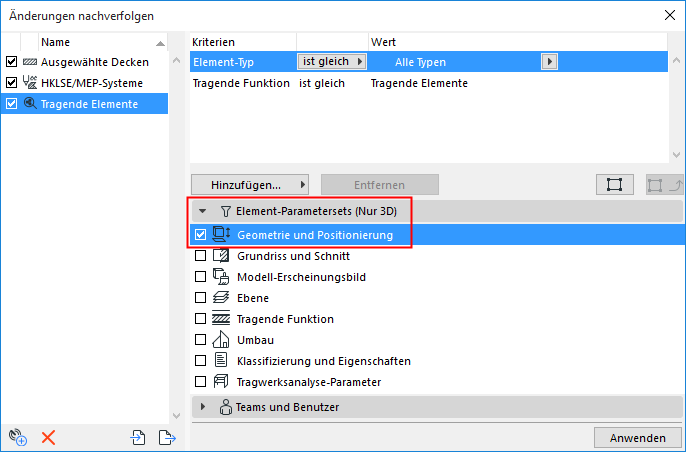
Task: Click scheme list scroll-down arrow
Action: (176, 416)
